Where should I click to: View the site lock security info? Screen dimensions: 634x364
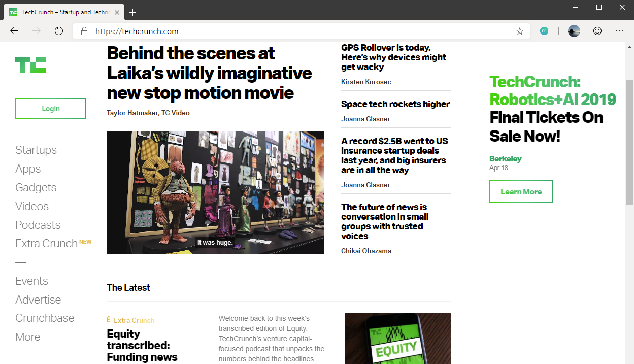pyautogui.click(x=84, y=31)
